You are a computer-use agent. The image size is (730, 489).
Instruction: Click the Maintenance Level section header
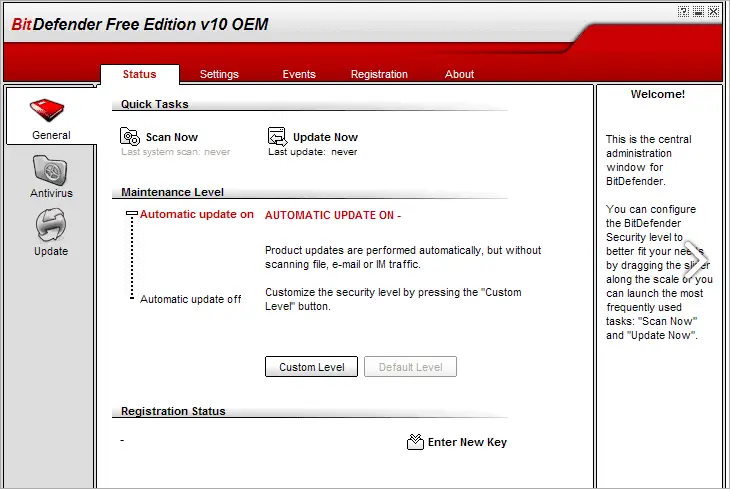(172, 192)
